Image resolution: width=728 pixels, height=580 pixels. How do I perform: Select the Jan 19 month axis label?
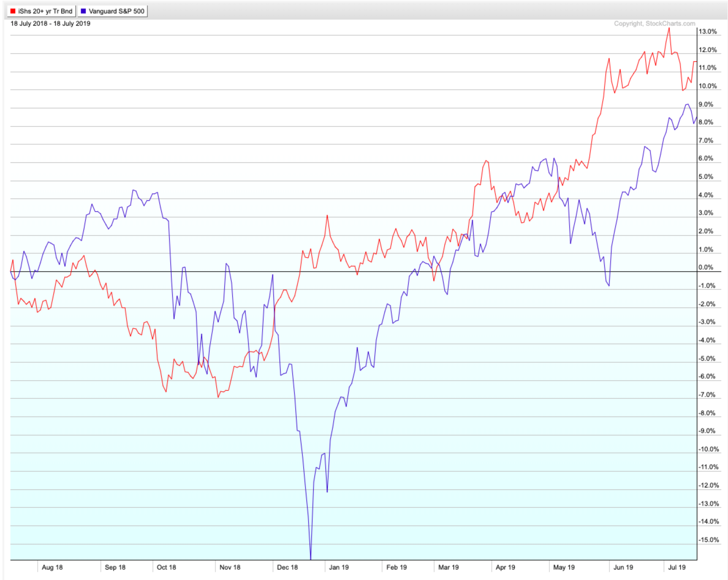(x=339, y=567)
